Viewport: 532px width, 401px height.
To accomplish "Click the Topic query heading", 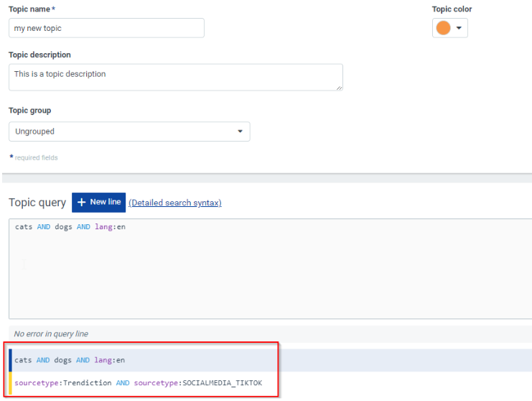I will tap(37, 203).
